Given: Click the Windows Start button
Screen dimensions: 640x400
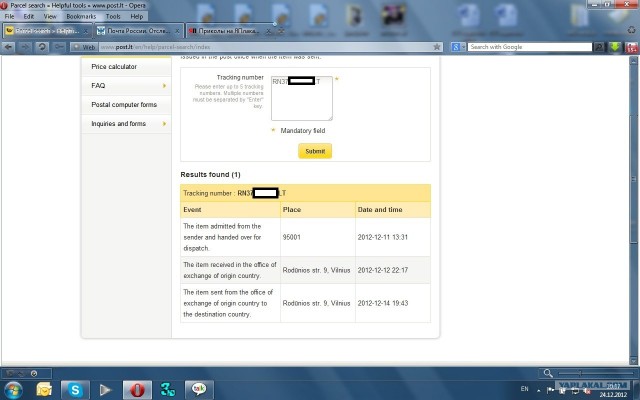Looking at the screenshot, I should (14, 388).
